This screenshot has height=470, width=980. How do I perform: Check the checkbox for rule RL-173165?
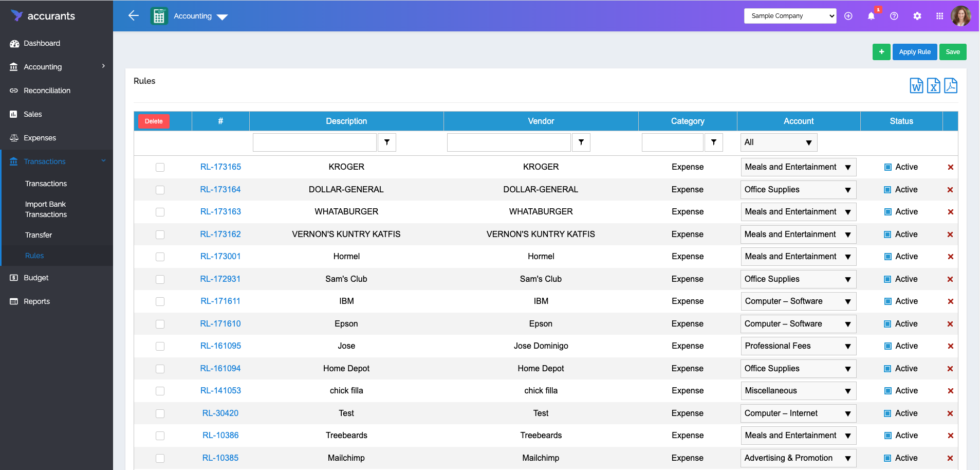tap(160, 167)
